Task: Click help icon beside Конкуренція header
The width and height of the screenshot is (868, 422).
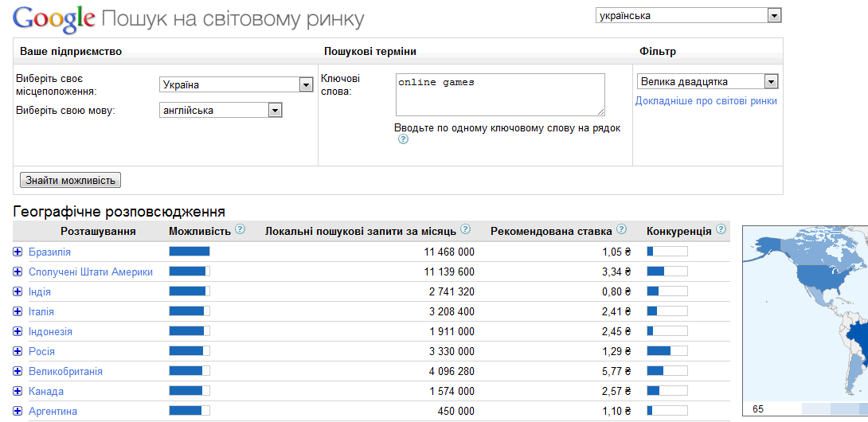Action: [x=721, y=230]
